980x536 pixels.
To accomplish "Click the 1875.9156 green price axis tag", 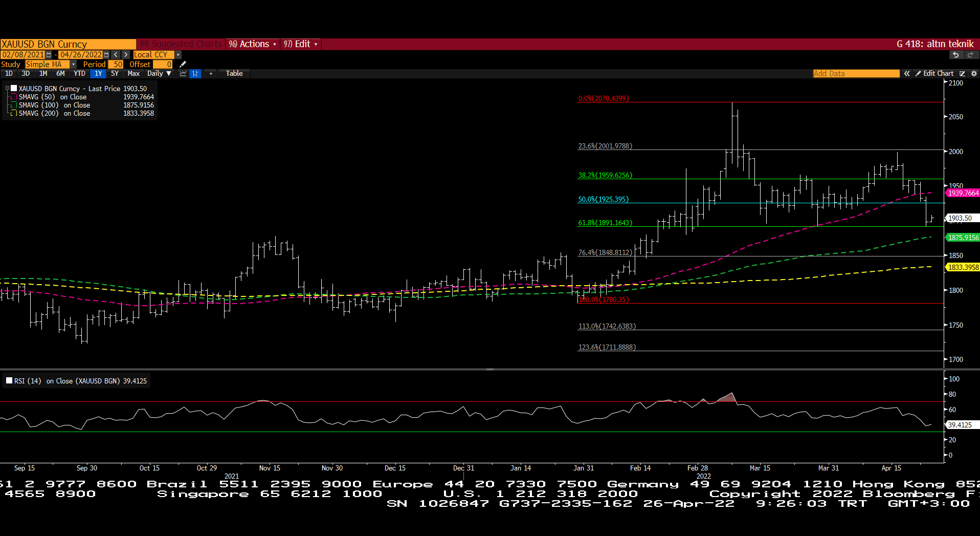I will [x=963, y=238].
